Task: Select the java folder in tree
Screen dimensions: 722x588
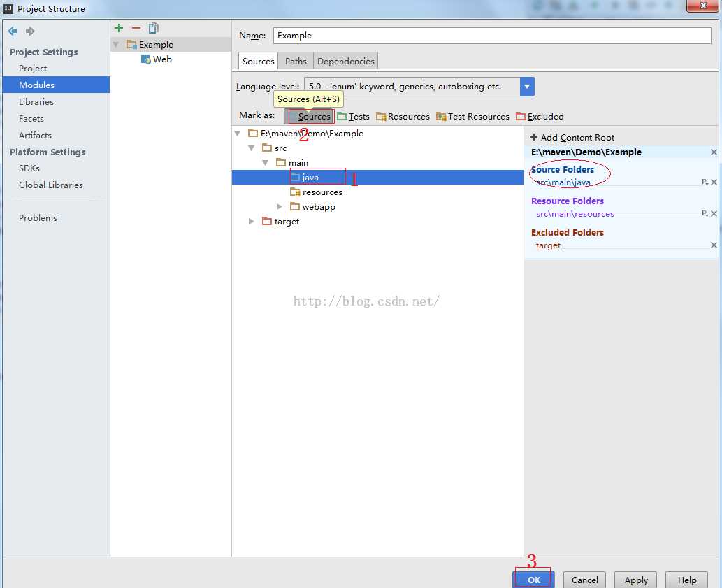Action: tap(377, 178)
